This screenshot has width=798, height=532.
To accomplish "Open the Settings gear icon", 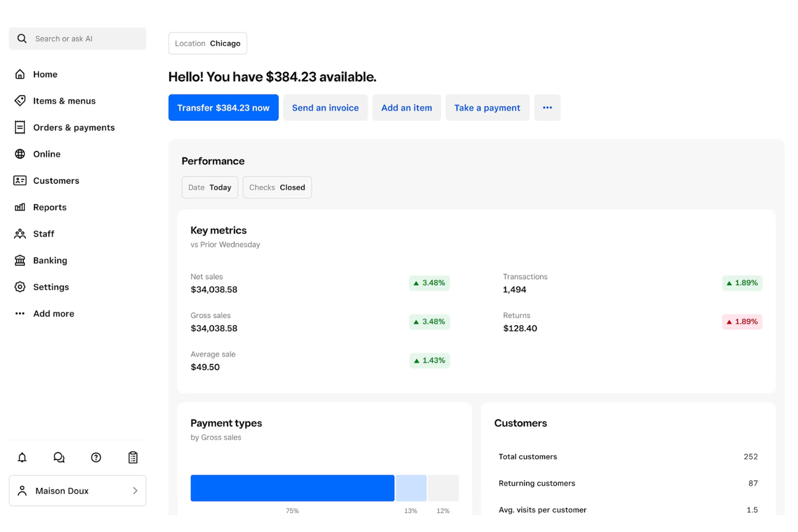I will (x=20, y=287).
